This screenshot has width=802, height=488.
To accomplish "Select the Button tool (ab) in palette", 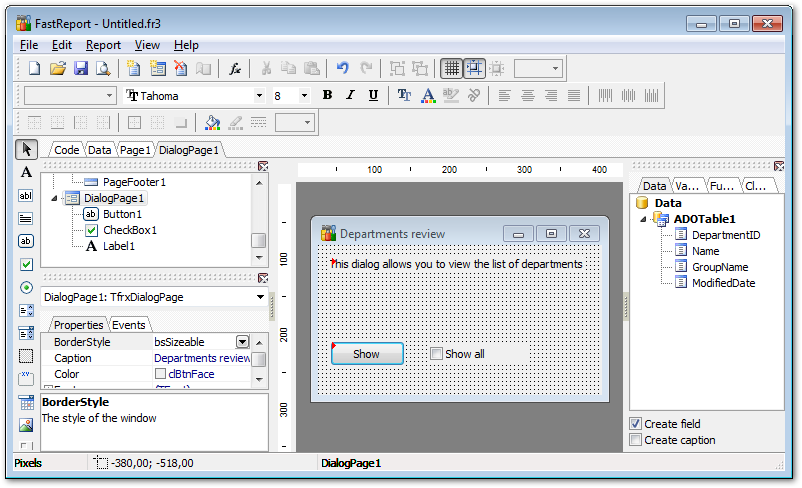I will tap(26, 241).
